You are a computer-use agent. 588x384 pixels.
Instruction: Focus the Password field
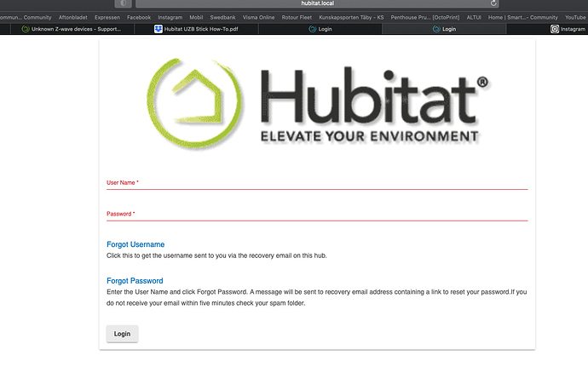[317, 214]
